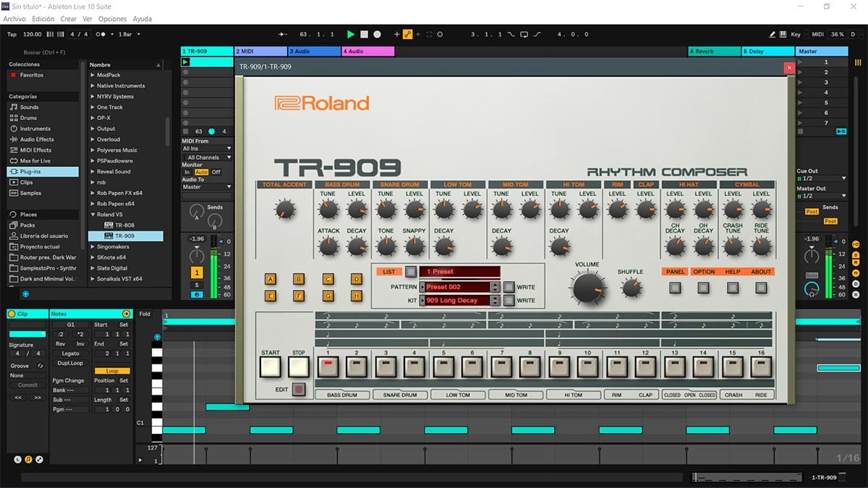The width and height of the screenshot is (868, 488).
Task: Toggle Key mapping mode
Action: 796,34
